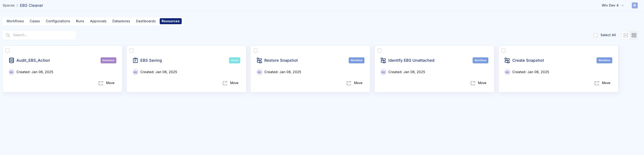Click created date on Restore Snapshot card
Screen dimensions: 644x155
coord(283,72)
